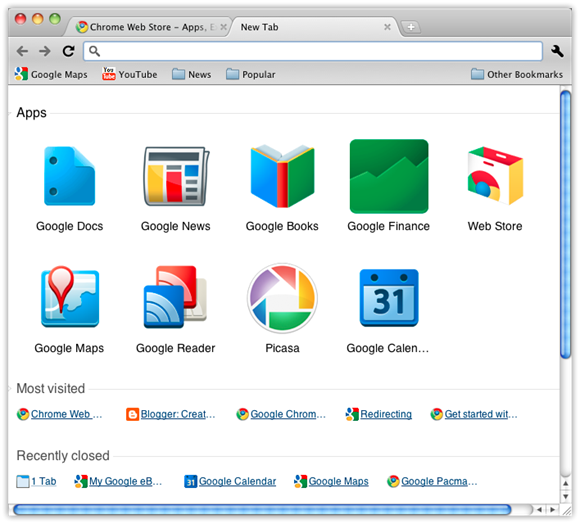Select the New Tab tab

pyautogui.click(x=314, y=27)
